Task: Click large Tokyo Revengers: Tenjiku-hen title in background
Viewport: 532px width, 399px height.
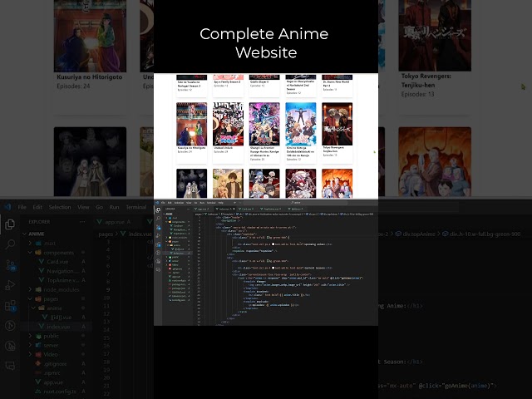Action: pos(426,81)
